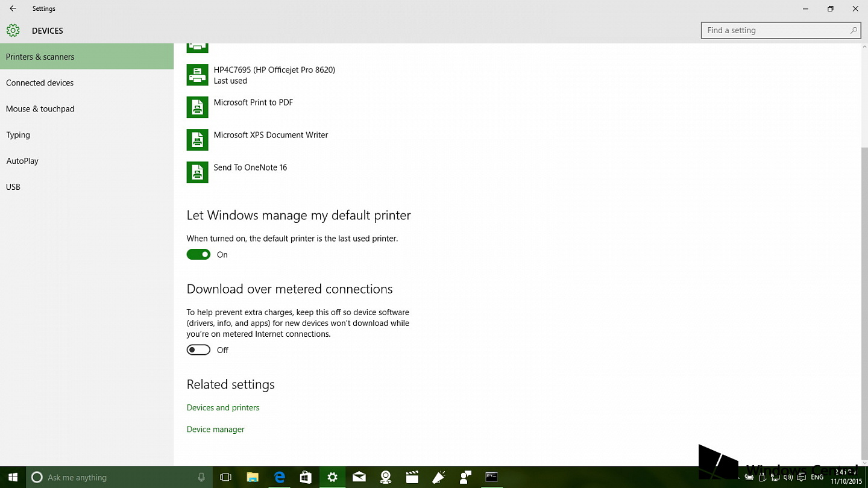Select the Microsoft Print to PDF icon
The width and height of the screenshot is (868, 488).
197,107
